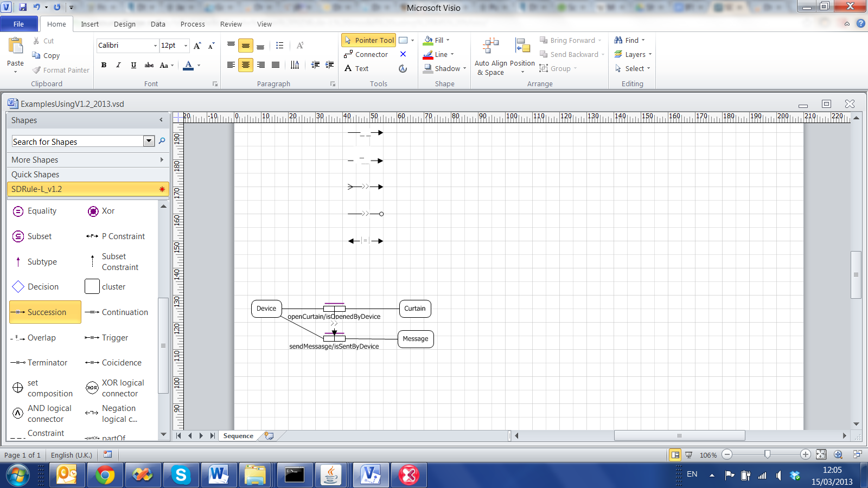Toggle align left text alignment
Screen dimensions: 868x488
231,65
